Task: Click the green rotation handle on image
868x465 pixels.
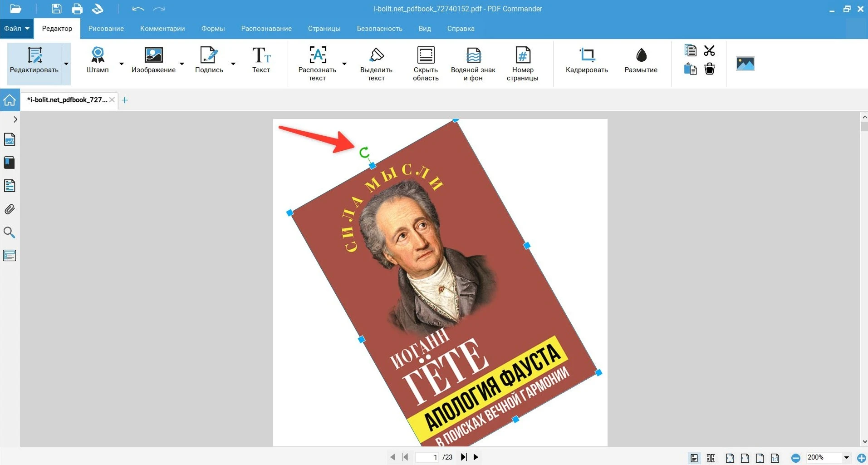Action: (364, 153)
